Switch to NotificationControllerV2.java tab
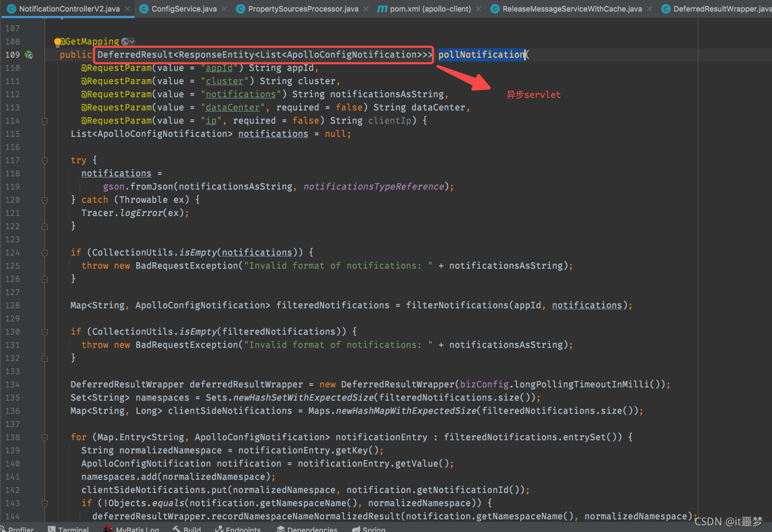772x532 pixels. [69, 9]
